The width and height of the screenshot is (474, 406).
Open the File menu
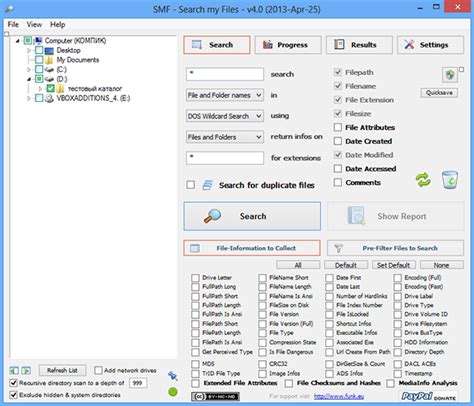click(x=13, y=24)
